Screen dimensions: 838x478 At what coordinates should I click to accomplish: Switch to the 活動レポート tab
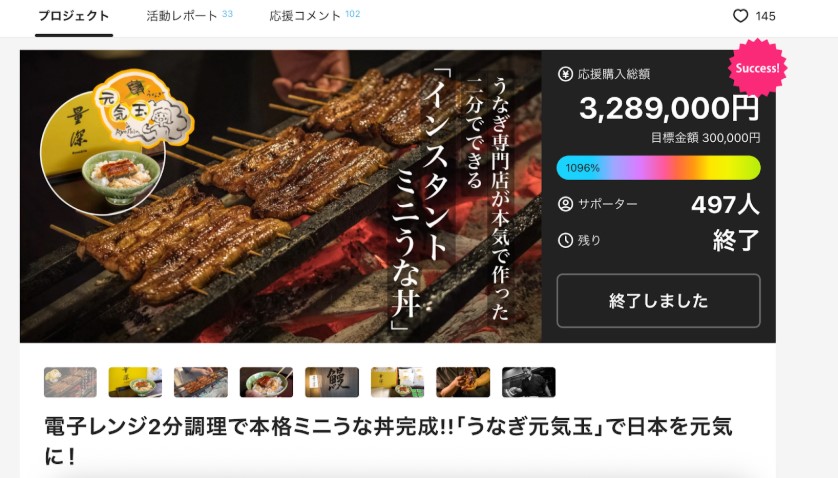point(190,16)
